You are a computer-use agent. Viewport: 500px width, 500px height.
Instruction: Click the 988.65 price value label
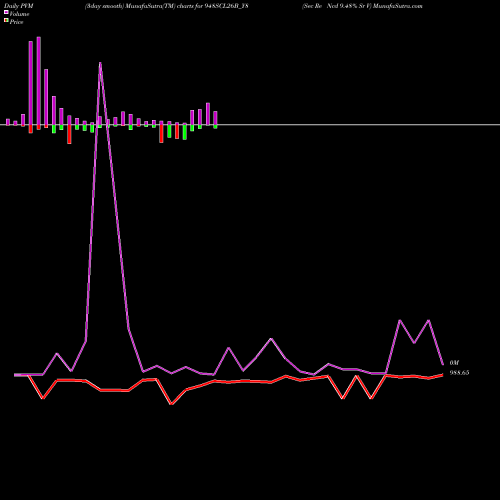click(x=459, y=373)
